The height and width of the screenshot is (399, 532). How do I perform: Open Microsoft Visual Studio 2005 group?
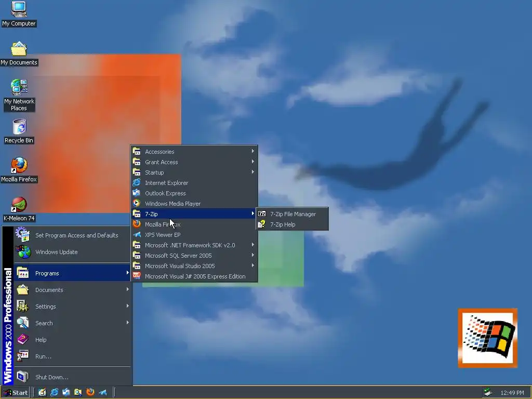click(194, 266)
